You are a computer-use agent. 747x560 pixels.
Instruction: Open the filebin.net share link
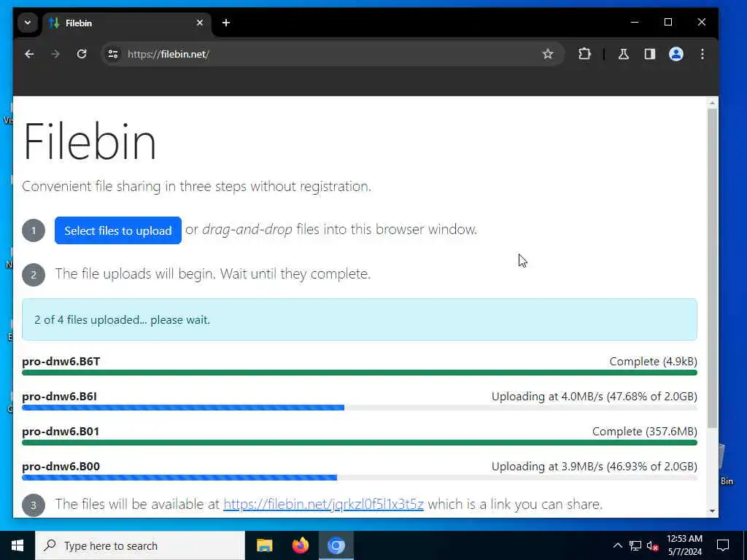click(x=323, y=505)
